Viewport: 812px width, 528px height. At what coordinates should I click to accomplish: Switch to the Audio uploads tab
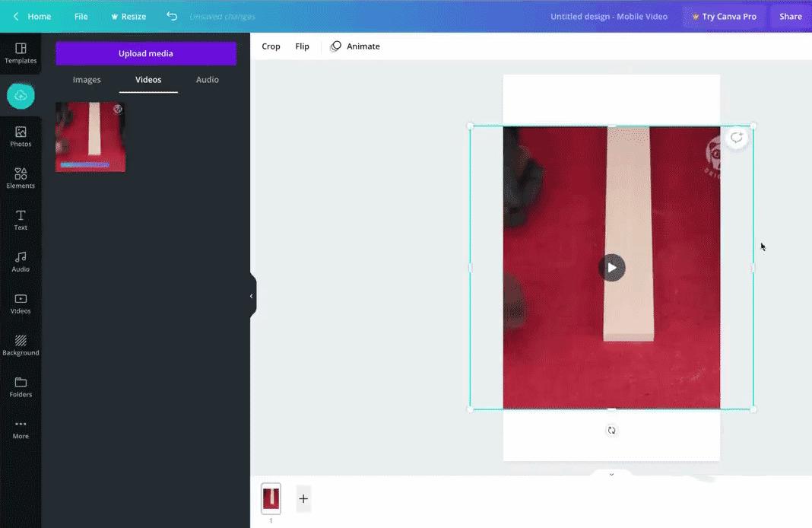(x=208, y=80)
